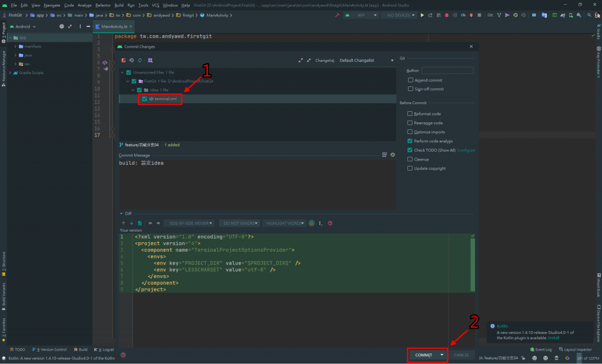Viewport: 602px width, 364px height.
Task: Click the Apply Changes and Restart icon
Action: click(x=430, y=15)
